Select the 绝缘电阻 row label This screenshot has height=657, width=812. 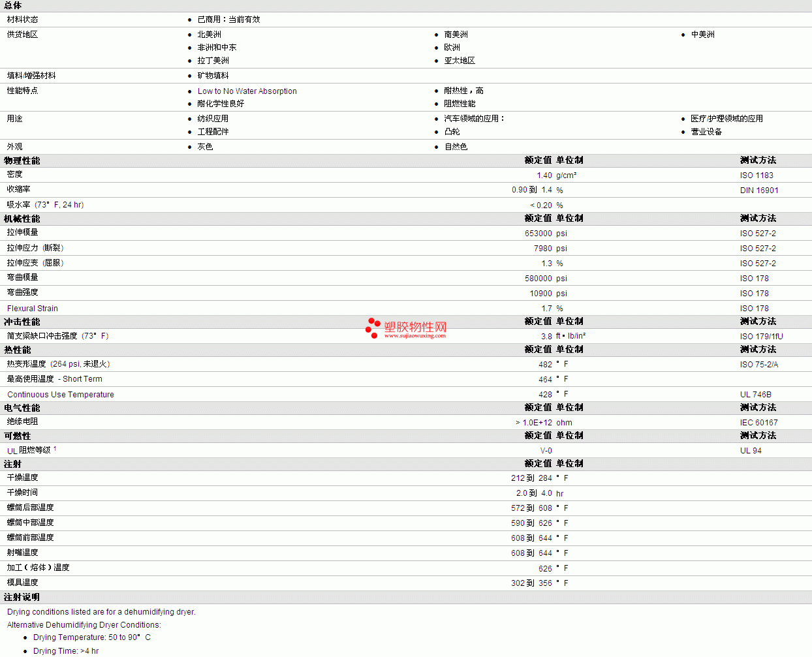tap(22, 422)
